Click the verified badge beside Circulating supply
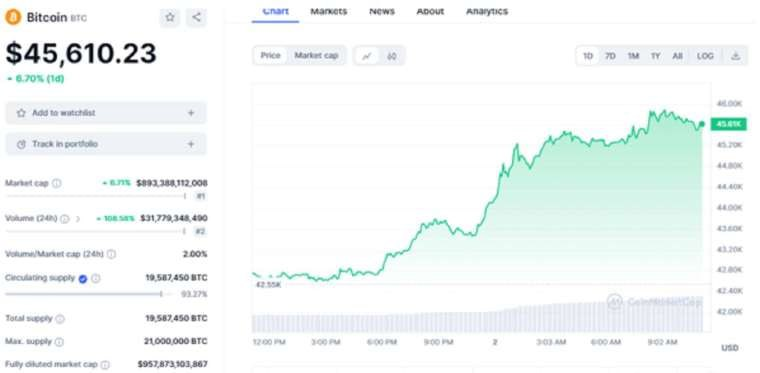Viewport: 760px width, 373px height. click(83, 279)
